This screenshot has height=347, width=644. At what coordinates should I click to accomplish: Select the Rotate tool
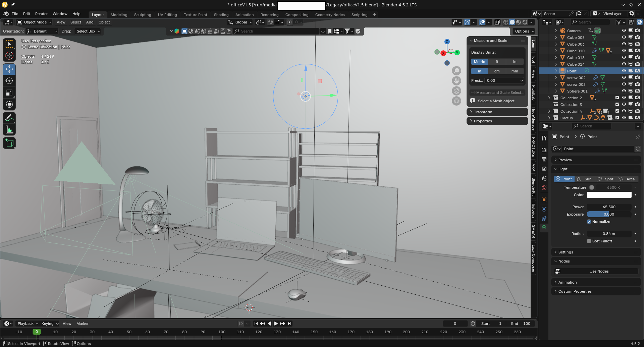(x=9, y=81)
